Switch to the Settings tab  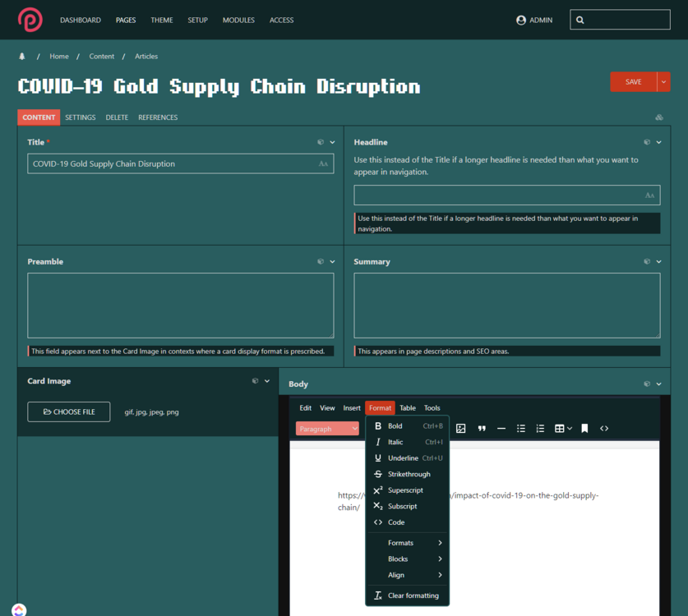pos(81,117)
